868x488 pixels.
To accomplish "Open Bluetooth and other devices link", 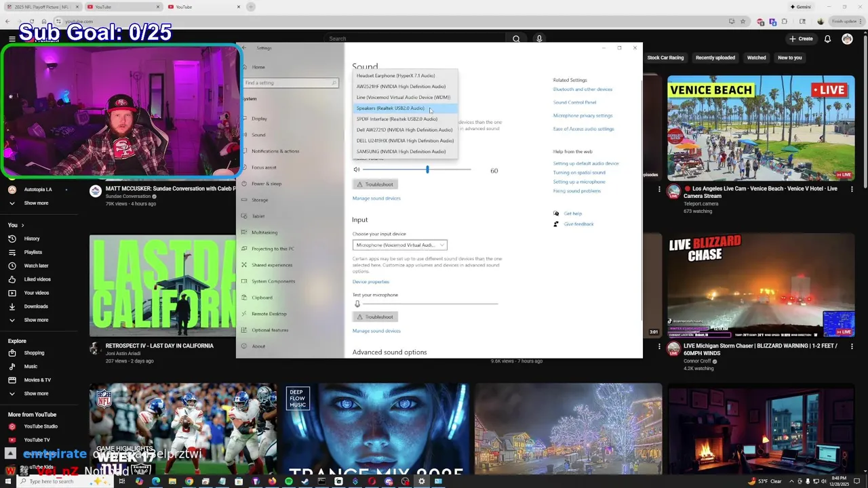I will click(583, 89).
